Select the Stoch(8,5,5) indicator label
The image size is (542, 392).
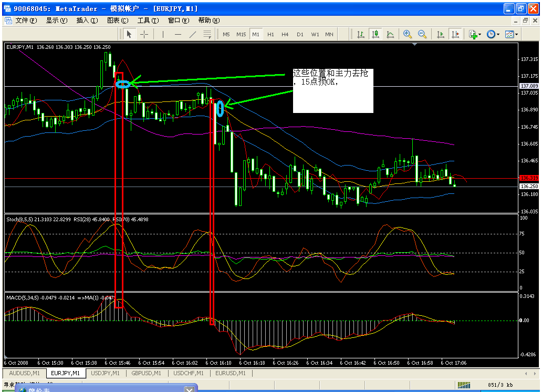(20, 219)
